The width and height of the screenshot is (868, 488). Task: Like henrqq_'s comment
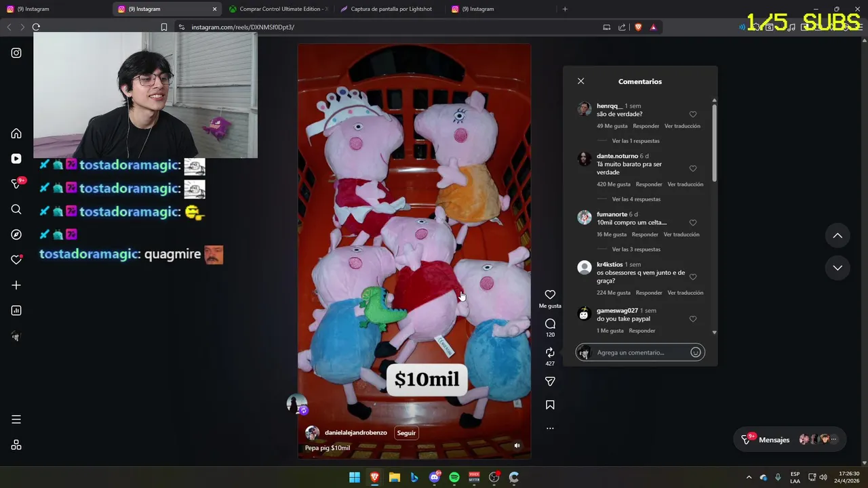tap(692, 114)
